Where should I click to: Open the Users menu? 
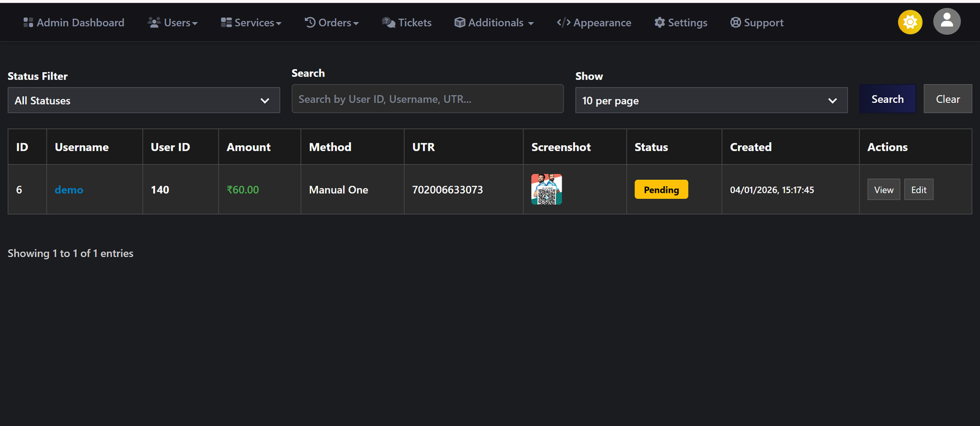[173, 23]
